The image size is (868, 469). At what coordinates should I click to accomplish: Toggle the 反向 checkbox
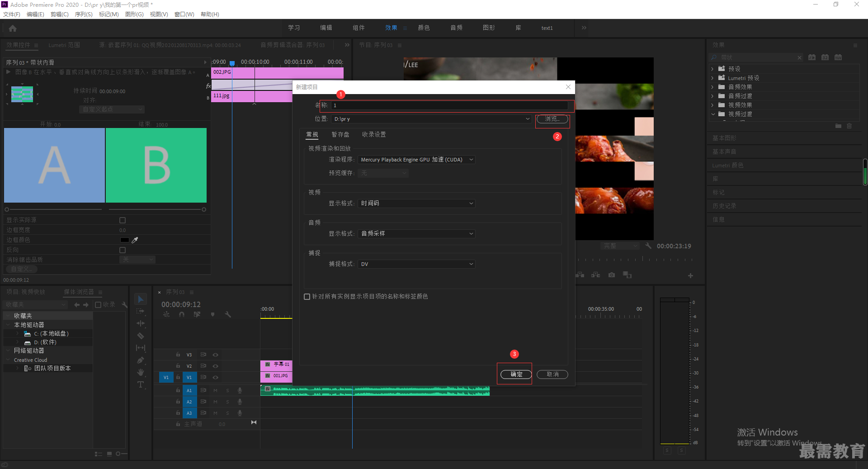(x=123, y=250)
